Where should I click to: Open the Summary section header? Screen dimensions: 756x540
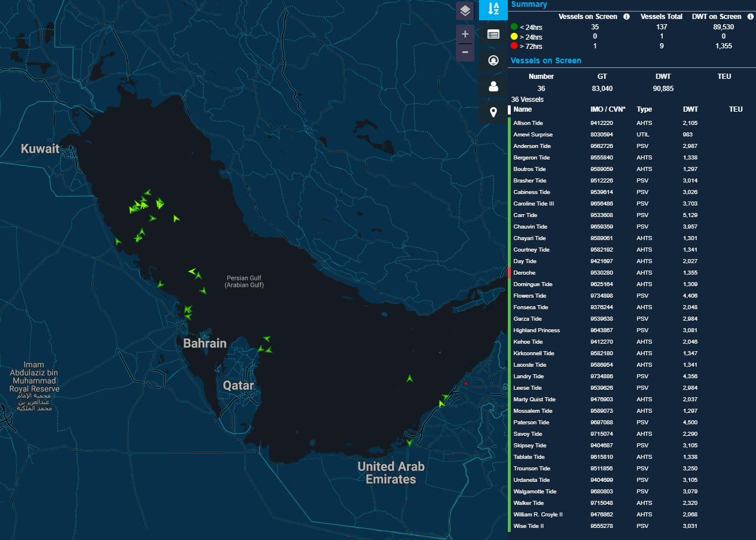529,4
